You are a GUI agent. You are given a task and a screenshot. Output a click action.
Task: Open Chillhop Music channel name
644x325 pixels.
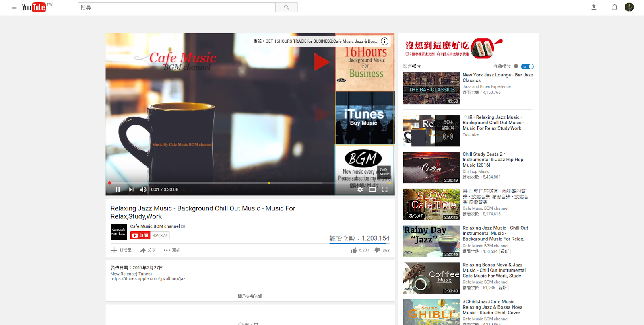click(x=476, y=171)
